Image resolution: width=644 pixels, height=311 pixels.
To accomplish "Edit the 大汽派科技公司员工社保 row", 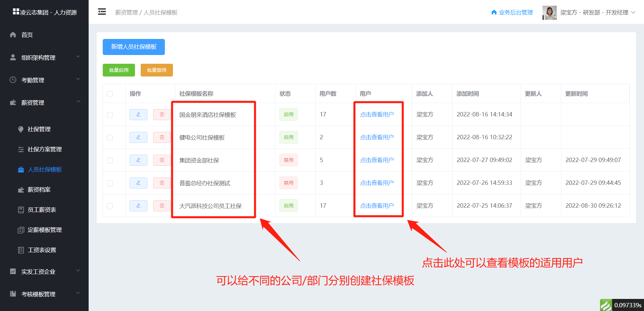I will (x=138, y=206).
